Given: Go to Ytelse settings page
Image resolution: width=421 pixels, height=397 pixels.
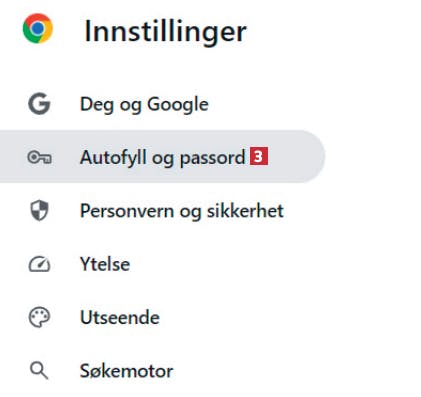Looking at the screenshot, I should [x=105, y=264].
